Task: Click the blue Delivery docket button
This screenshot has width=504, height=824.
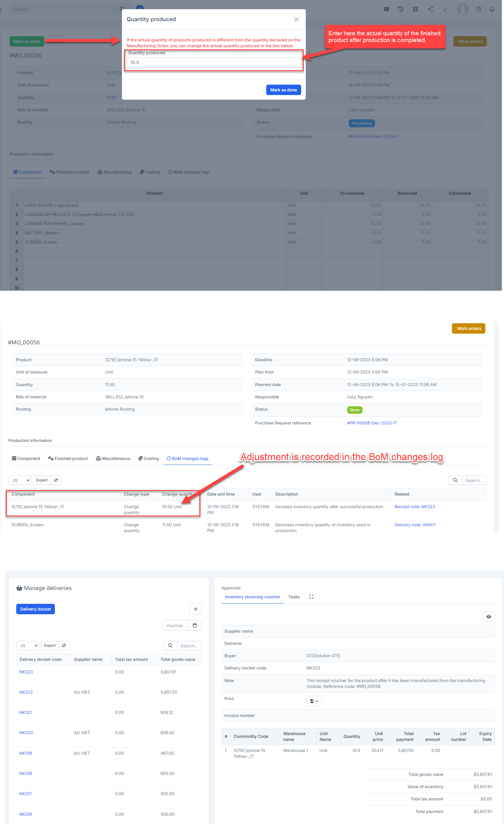Action: (36, 609)
